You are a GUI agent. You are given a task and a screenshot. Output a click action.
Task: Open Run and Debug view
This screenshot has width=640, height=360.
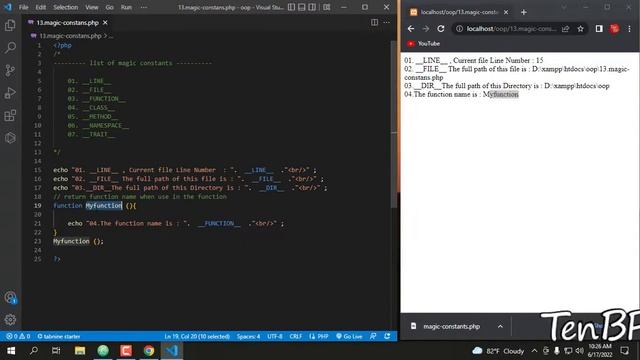(10, 93)
